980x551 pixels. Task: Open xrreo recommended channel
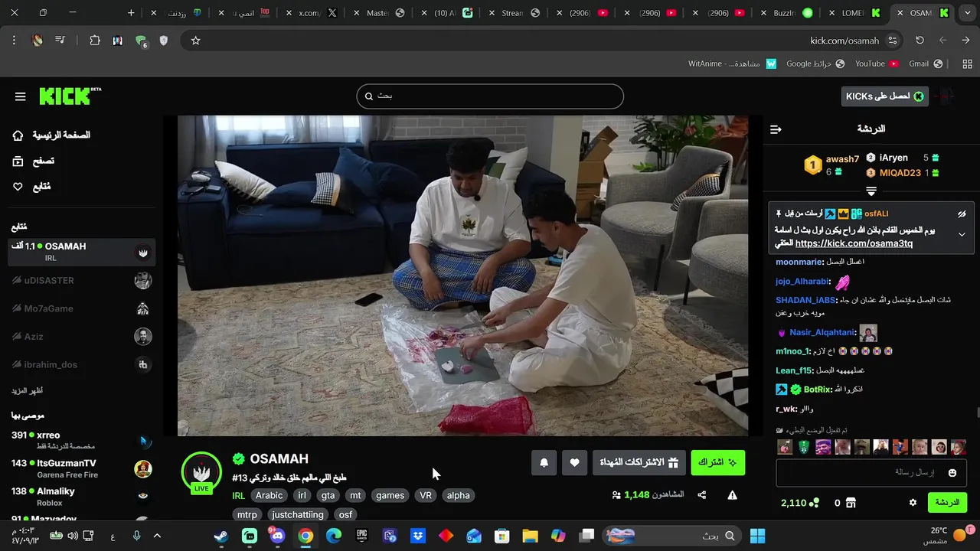pos(81,440)
